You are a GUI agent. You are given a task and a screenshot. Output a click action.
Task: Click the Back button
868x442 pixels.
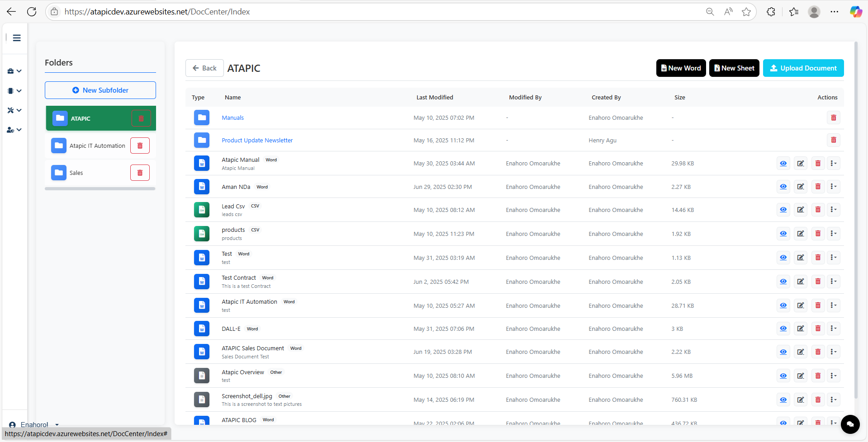coord(204,68)
